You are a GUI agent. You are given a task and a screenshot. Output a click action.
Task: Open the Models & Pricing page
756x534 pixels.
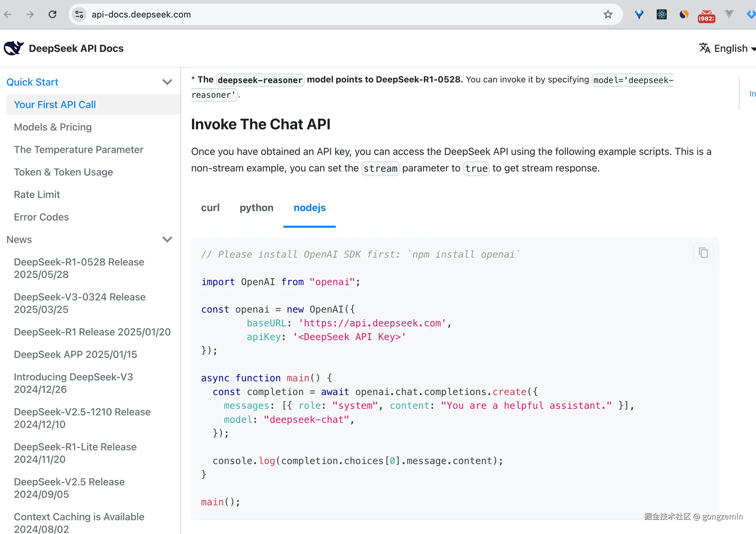(53, 127)
